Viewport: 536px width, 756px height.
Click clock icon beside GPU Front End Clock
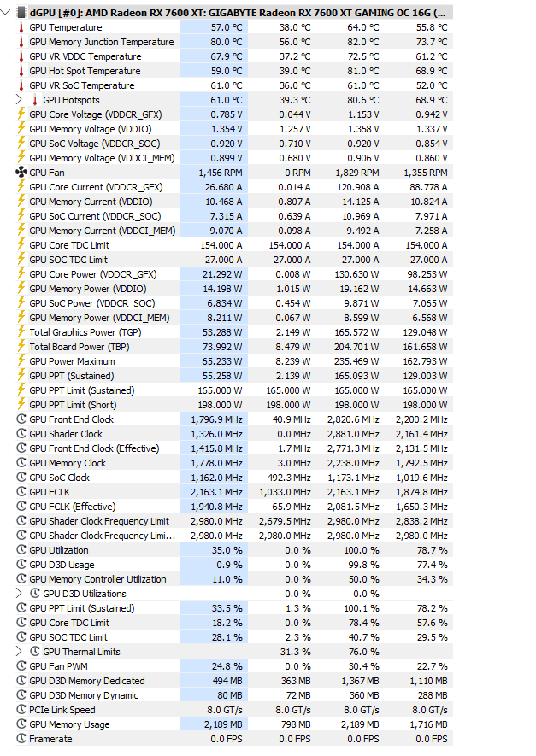21,419
